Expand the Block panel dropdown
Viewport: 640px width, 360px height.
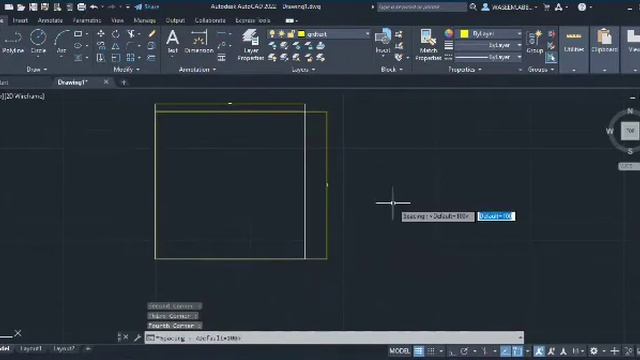pyautogui.click(x=391, y=70)
